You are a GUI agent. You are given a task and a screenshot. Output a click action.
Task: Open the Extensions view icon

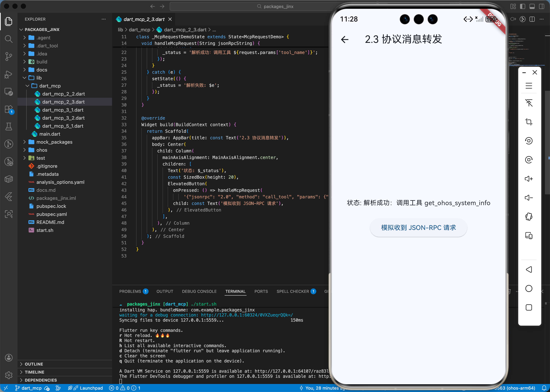9,109
